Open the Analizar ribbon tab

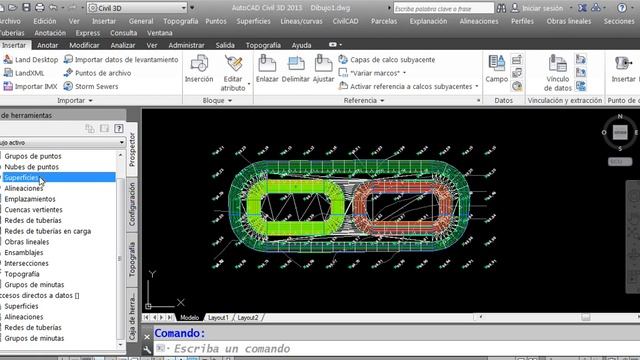(122, 45)
